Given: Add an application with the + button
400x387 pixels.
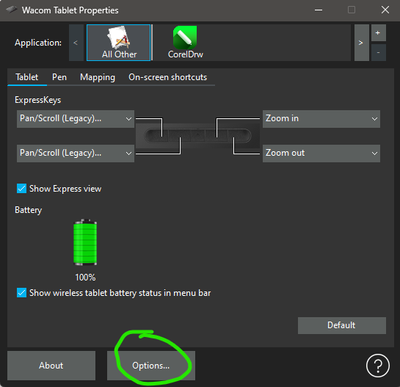Looking at the screenshot, I should (x=378, y=33).
